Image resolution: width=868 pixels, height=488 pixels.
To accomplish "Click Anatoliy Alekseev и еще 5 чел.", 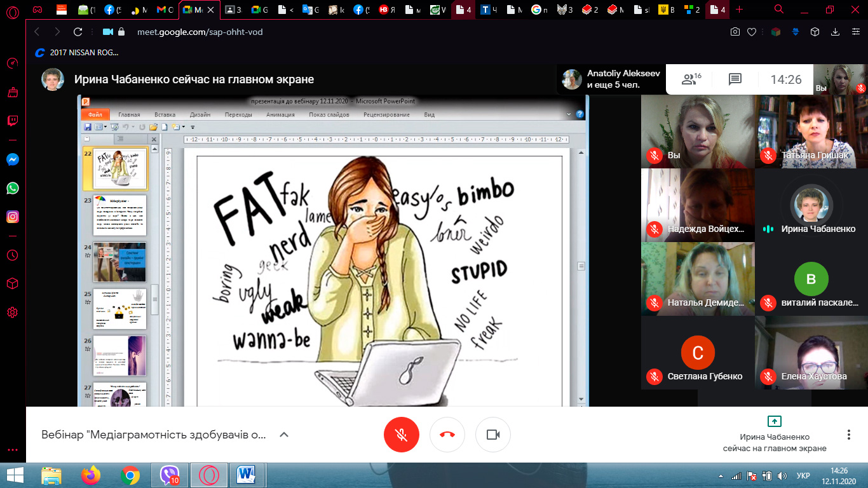I will (x=611, y=79).
